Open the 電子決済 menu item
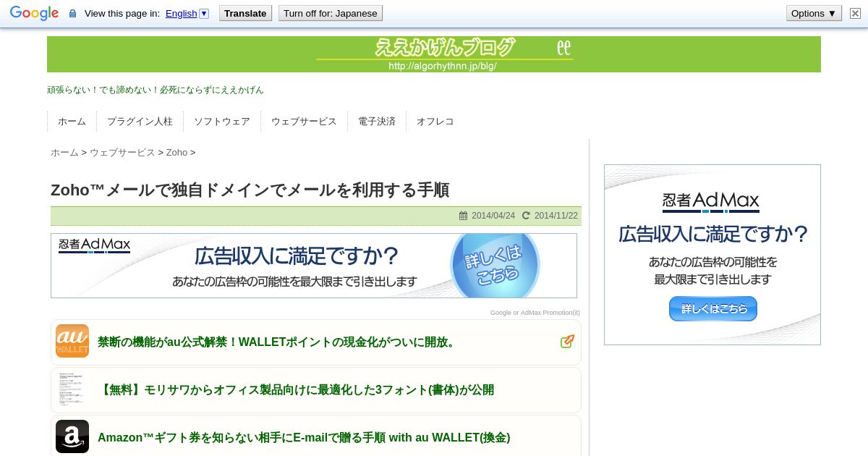This screenshot has height=456, width=868. [x=377, y=122]
